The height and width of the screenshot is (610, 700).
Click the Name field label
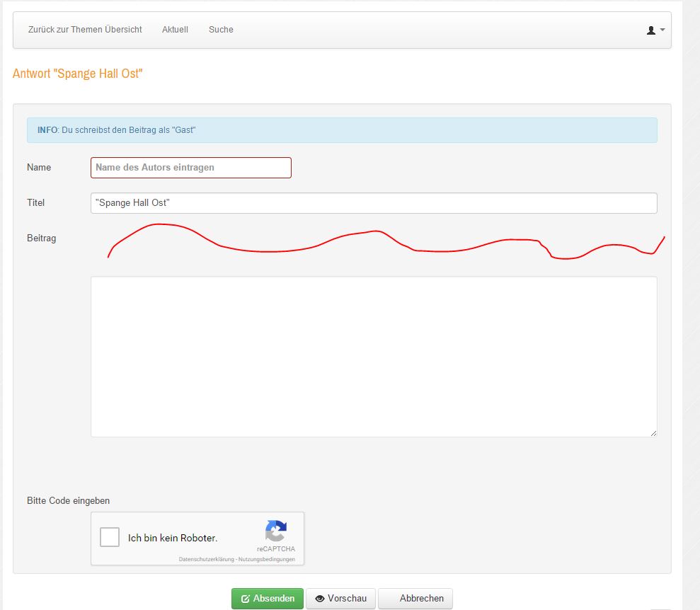tap(39, 167)
